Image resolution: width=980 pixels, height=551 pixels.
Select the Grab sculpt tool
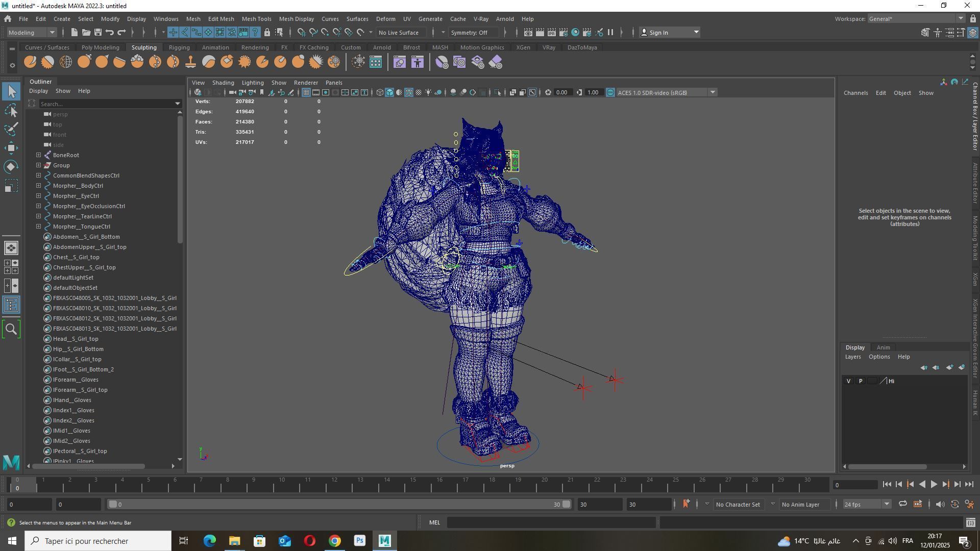point(84,62)
